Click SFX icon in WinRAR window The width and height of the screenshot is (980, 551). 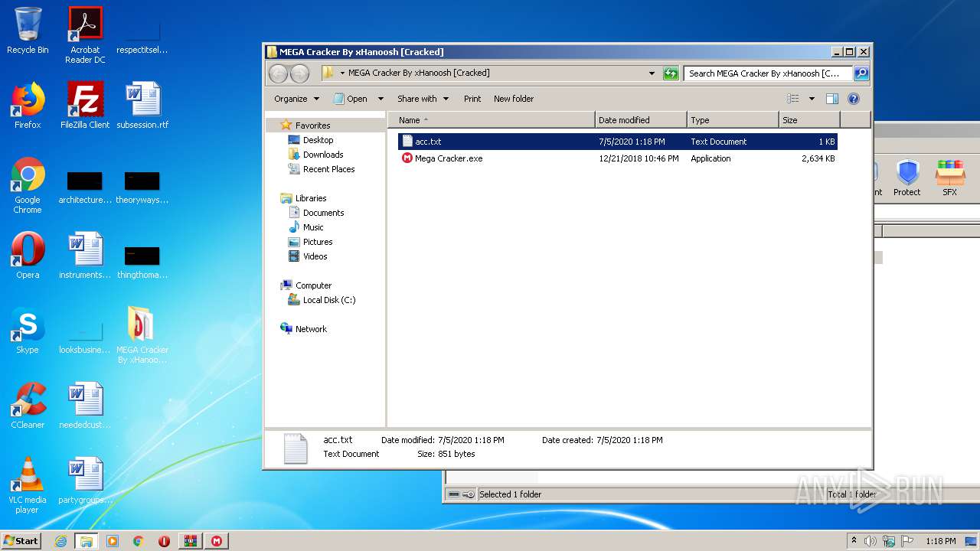(x=950, y=178)
